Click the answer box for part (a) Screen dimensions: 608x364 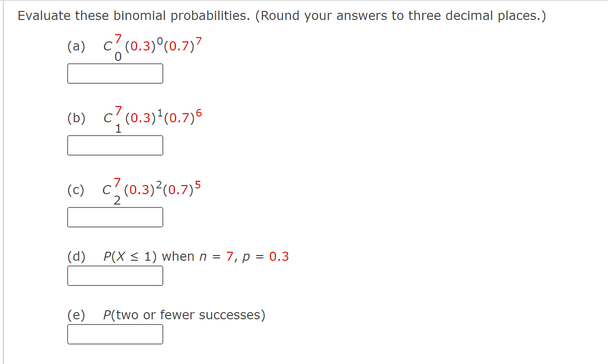pyautogui.click(x=115, y=73)
